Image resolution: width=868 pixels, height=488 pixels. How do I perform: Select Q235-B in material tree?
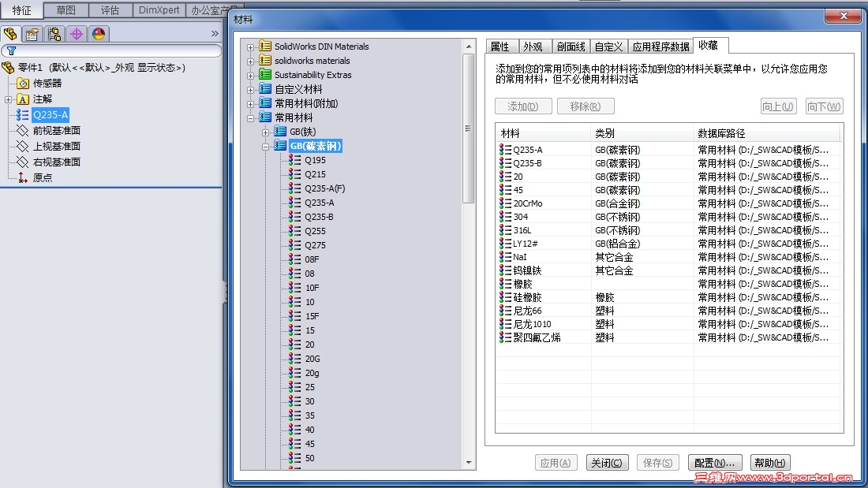[x=319, y=216]
